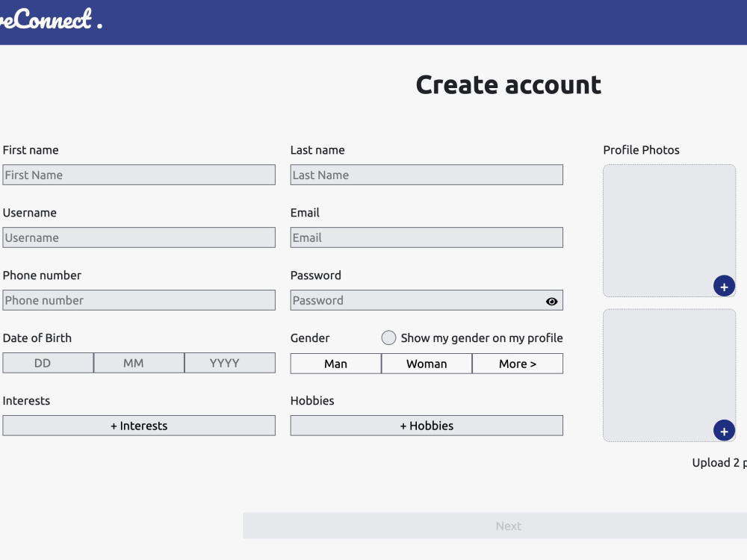Click the first profile photo placeholder
Image resolution: width=747 pixels, height=560 pixels.
(x=669, y=231)
